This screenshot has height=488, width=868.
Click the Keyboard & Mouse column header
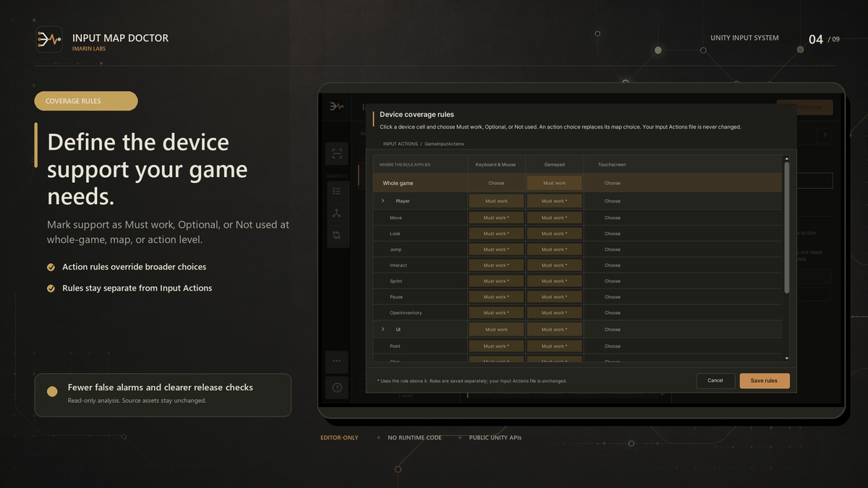click(496, 165)
